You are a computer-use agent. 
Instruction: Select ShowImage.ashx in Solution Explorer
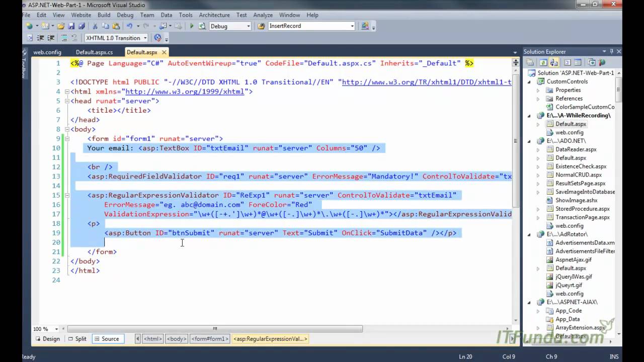576,200
